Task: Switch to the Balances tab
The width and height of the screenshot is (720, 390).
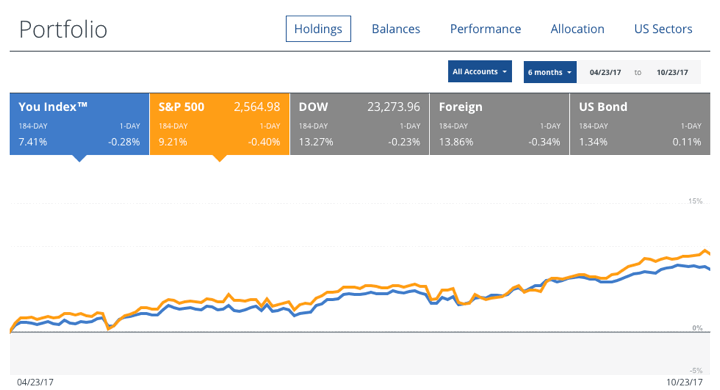Action: tap(396, 28)
